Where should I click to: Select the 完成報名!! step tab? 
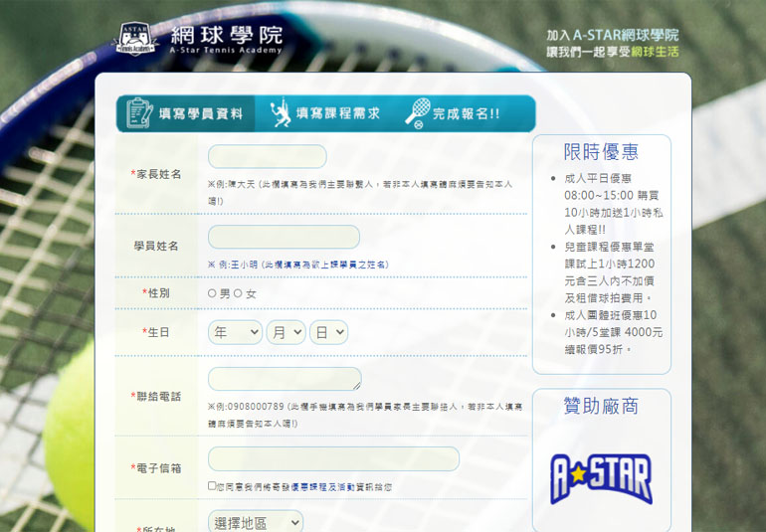coord(465,113)
